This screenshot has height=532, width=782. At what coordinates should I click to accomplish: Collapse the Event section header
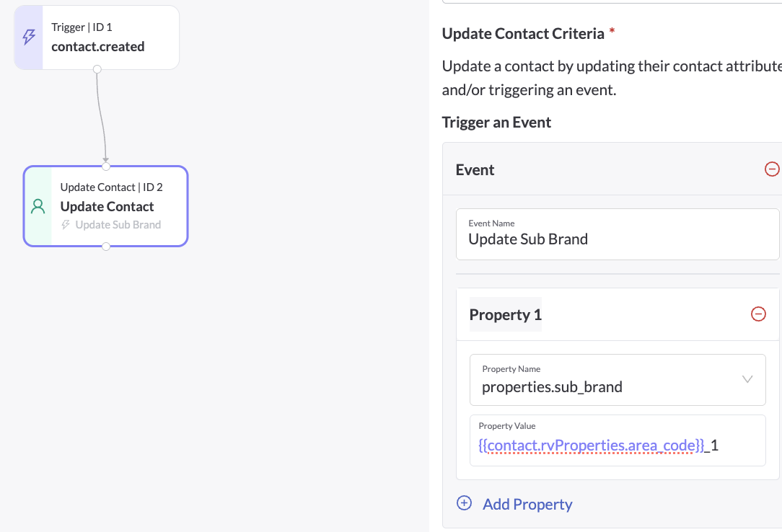click(612, 169)
